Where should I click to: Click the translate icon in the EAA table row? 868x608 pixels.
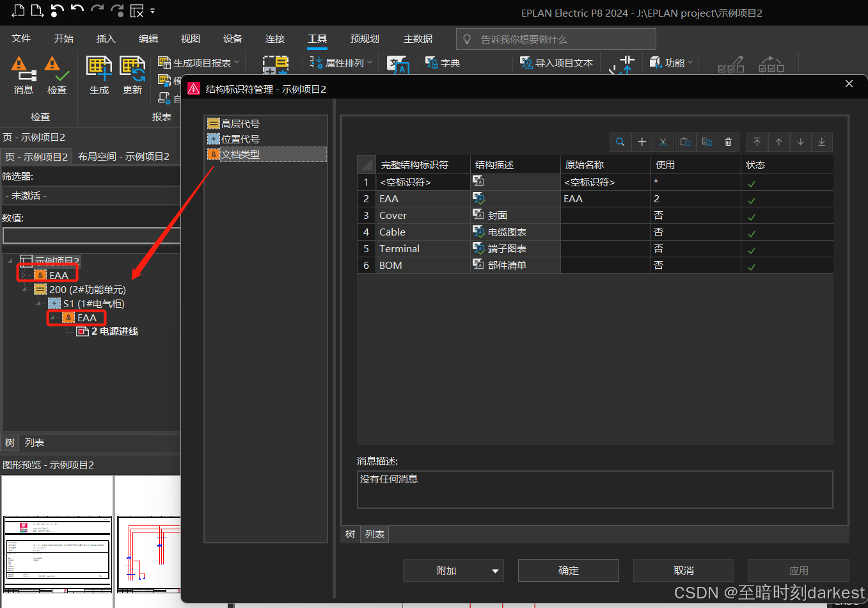pyautogui.click(x=478, y=198)
